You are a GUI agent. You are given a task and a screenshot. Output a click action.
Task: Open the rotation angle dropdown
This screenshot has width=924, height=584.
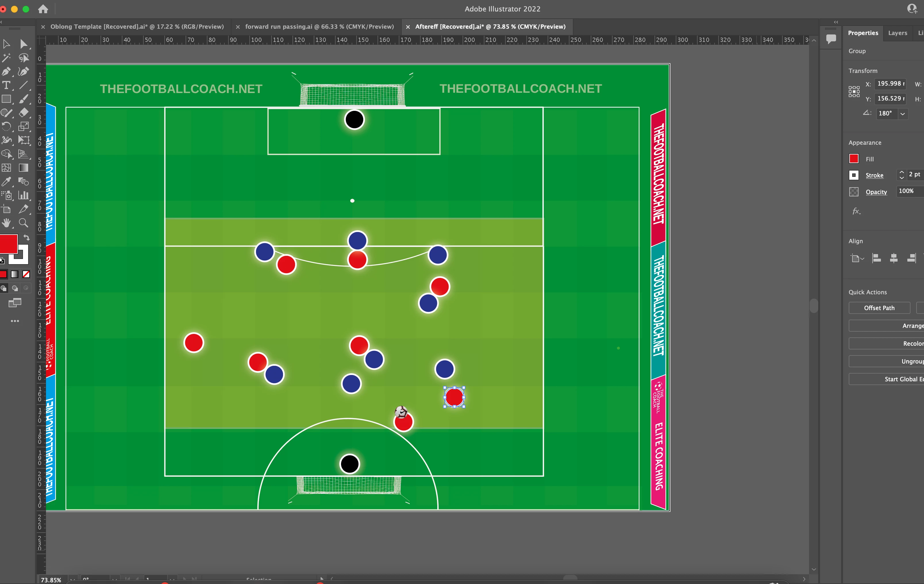pos(903,113)
